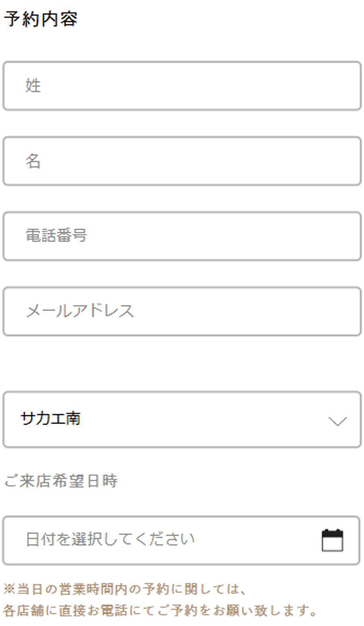
Task: Click the ご来店希望日時 label
Action: coord(61,481)
